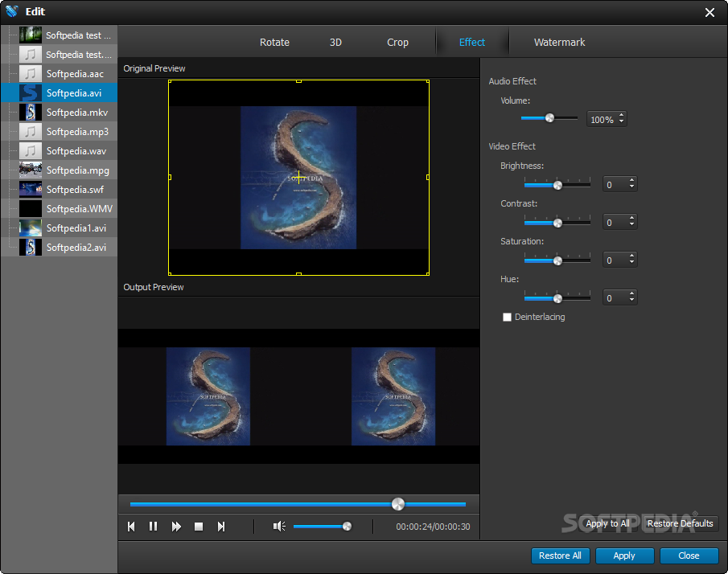Mute audio with the speaker icon
The image size is (728, 574).
tap(279, 527)
